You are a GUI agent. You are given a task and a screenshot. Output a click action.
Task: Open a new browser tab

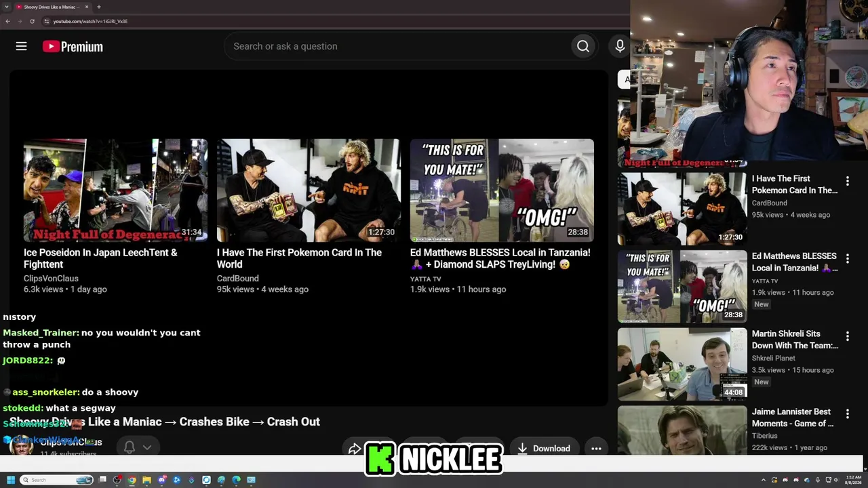[98, 7]
